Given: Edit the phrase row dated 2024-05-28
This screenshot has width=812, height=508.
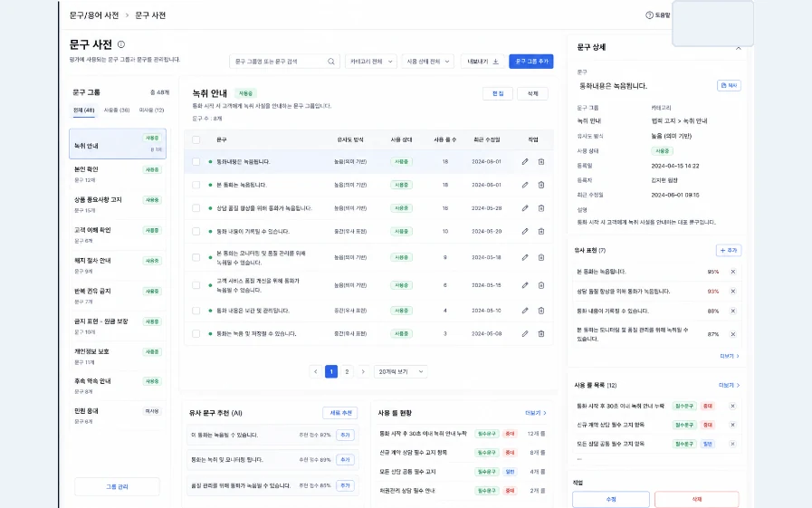Looking at the screenshot, I should 525,208.
